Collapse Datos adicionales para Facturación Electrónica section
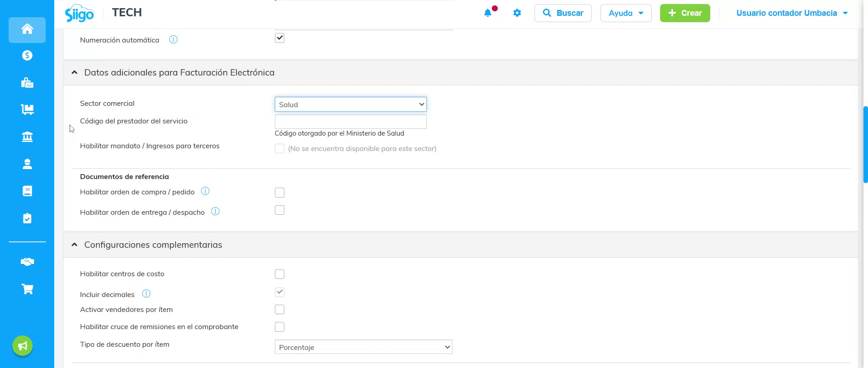Image resolution: width=868 pixels, height=368 pixels. [75, 72]
